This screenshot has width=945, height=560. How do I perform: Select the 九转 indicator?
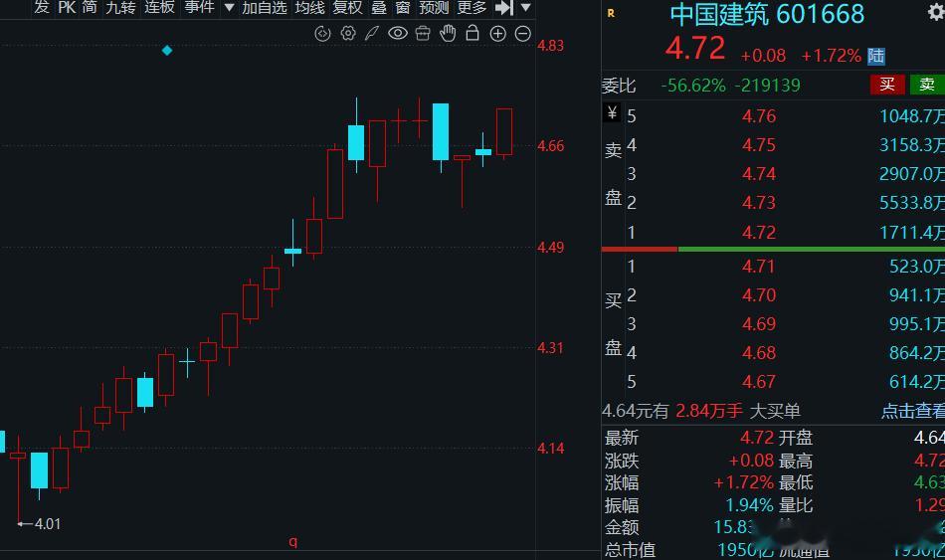tap(120, 7)
